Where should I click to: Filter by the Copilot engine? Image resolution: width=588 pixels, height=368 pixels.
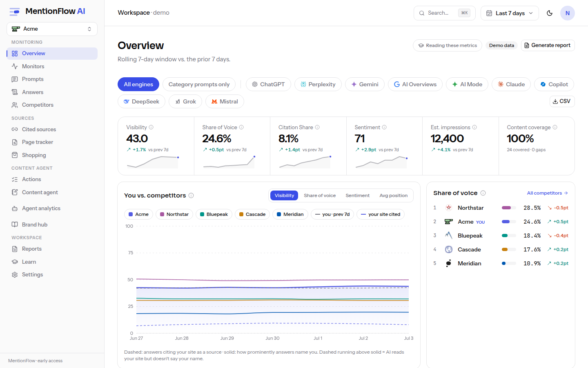(554, 84)
